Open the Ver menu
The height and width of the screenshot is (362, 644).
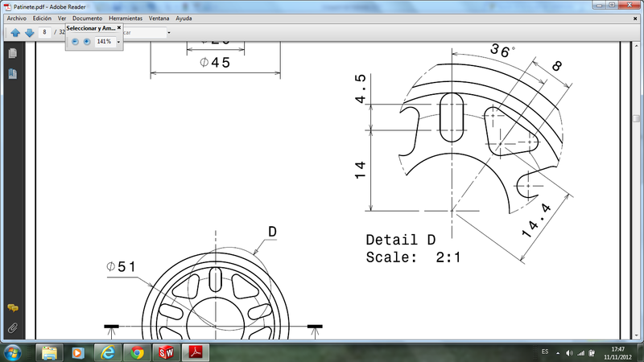pos(62,19)
